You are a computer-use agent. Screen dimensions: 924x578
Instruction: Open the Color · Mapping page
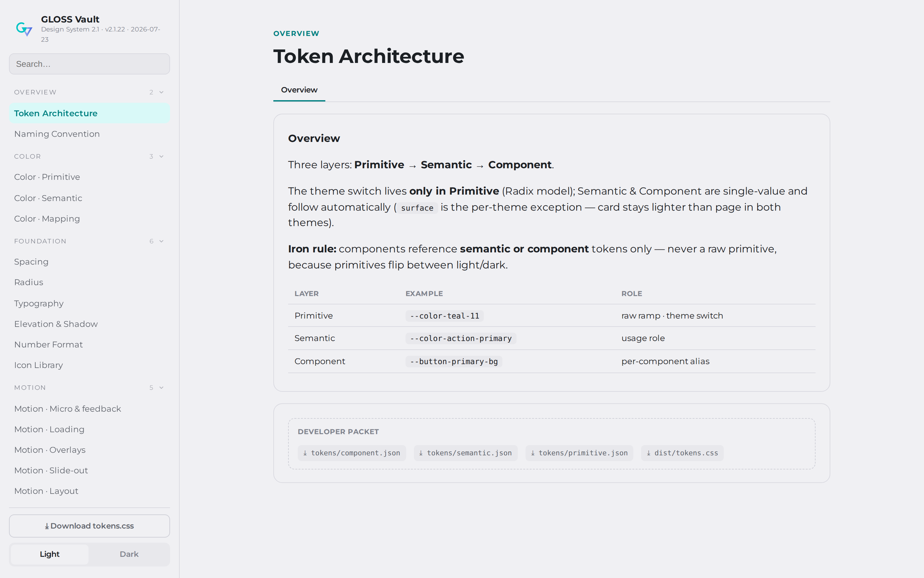tap(89, 219)
